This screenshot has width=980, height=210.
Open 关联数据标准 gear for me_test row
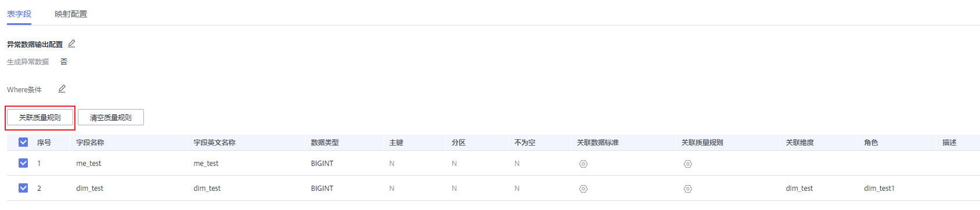click(x=583, y=164)
